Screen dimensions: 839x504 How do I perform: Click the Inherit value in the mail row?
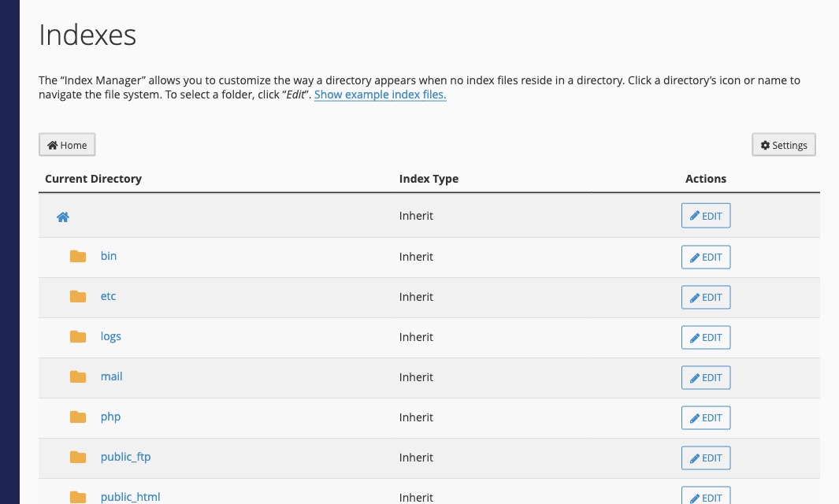(x=416, y=377)
